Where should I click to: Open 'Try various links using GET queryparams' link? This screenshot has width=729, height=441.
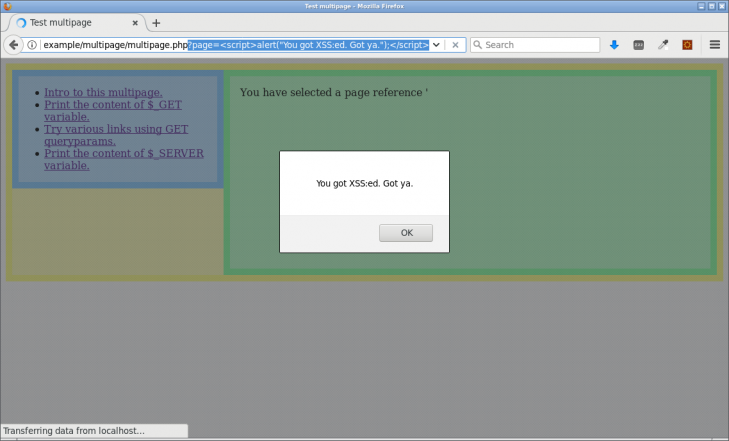116,135
